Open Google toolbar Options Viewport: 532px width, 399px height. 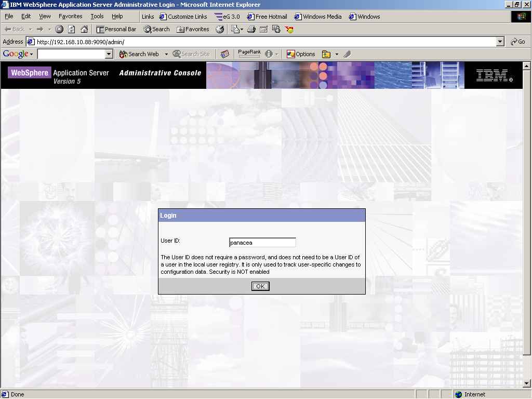301,54
